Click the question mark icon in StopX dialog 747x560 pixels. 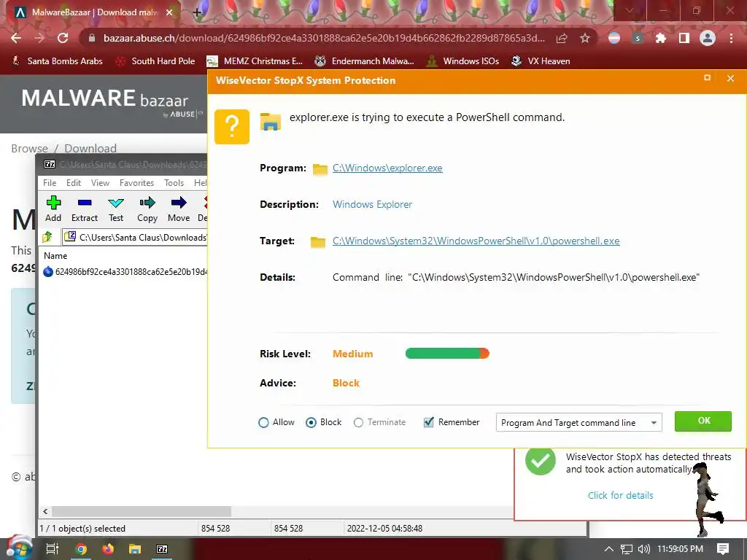pyautogui.click(x=232, y=127)
